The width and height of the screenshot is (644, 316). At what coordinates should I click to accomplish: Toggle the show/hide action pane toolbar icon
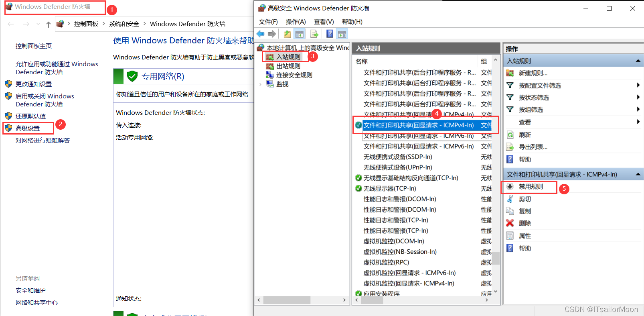342,34
